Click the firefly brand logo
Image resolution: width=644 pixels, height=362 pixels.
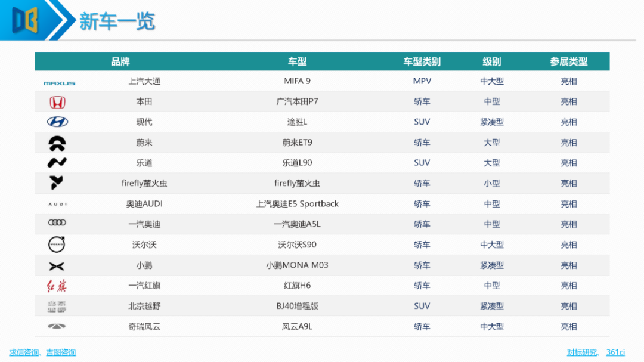56,182
